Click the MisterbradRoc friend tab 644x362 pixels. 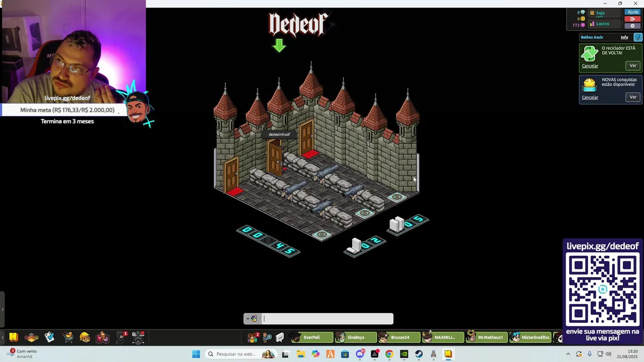point(530,337)
